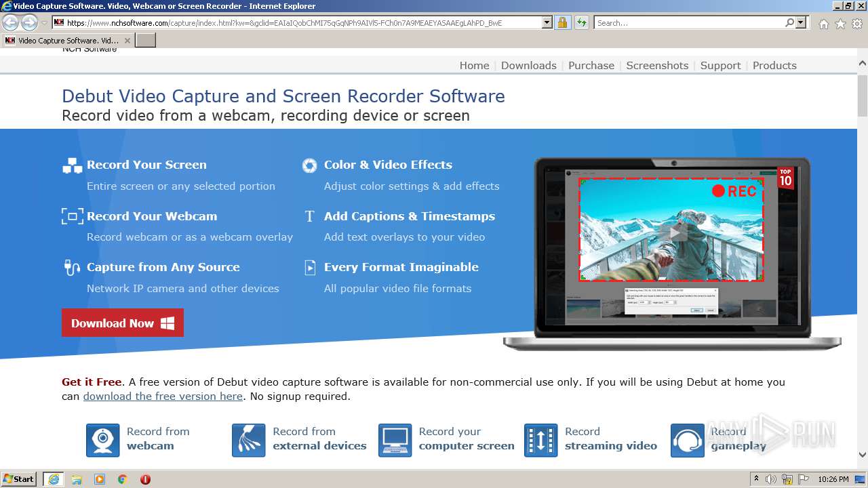Open the media player taskbar icon
The height and width of the screenshot is (488, 868).
tap(100, 479)
